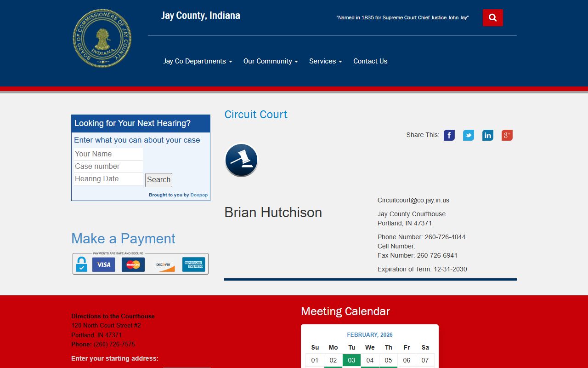Expand the Jay Co Departments menu
The height and width of the screenshot is (368, 588).
(x=198, y=61)
